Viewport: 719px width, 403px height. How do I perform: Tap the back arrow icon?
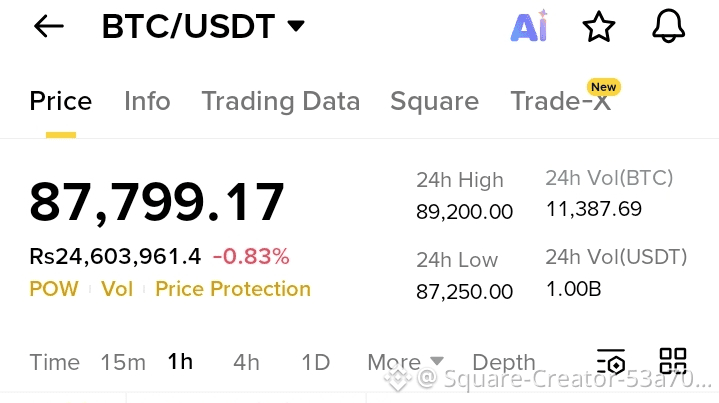tap(49, 26)
